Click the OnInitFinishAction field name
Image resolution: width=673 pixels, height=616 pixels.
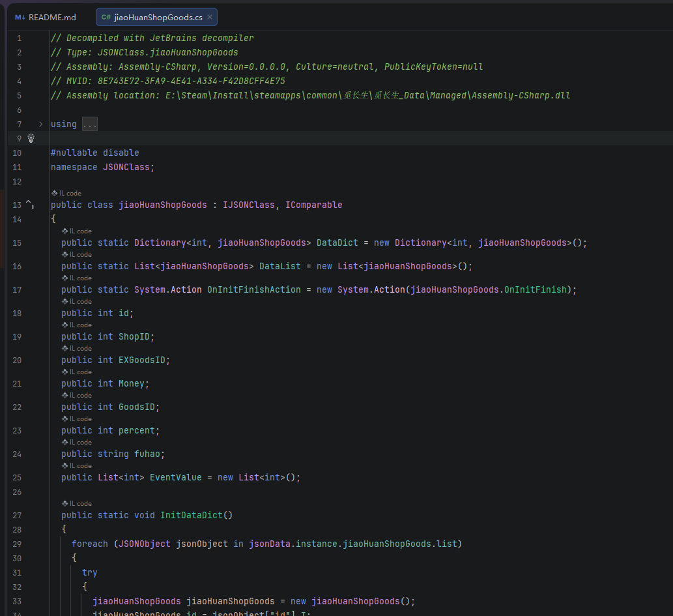(x=253, y=289)
